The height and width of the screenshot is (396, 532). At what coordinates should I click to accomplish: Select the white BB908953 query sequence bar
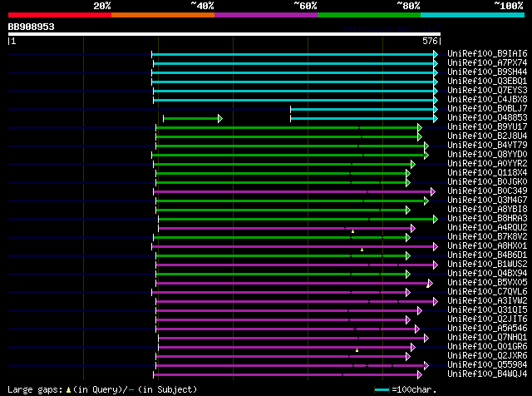224,34
